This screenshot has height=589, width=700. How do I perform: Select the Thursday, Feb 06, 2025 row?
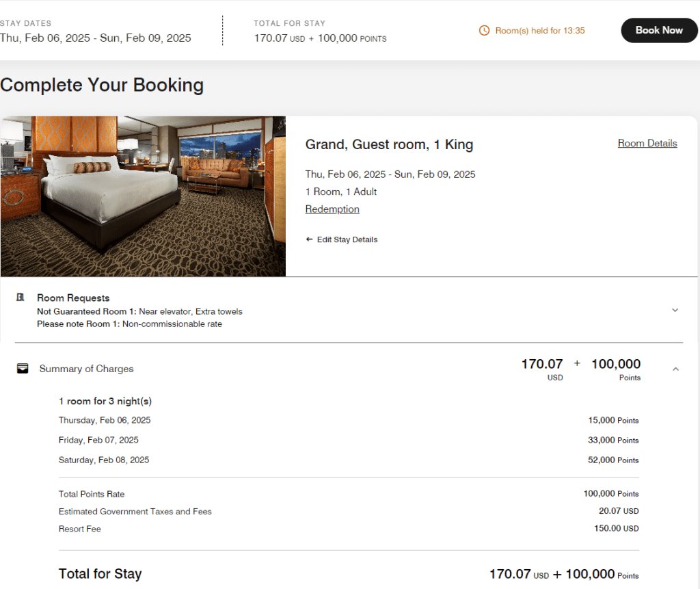pos(105,420)
